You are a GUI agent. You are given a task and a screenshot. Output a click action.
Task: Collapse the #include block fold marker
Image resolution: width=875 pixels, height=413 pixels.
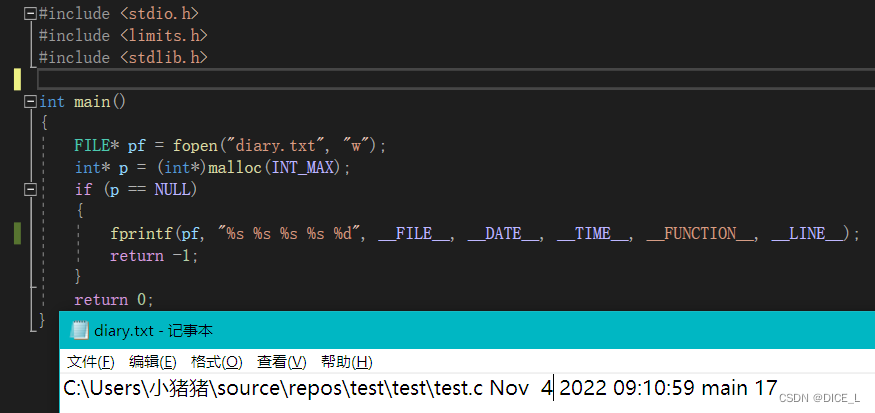point(31,14)
